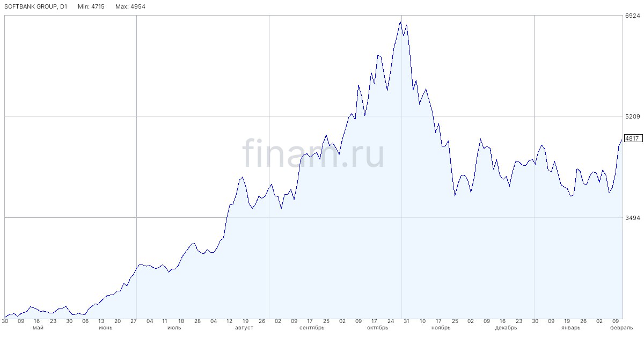Viewport: 644px width, 338px height.
Task: Click the current price marker 4817
Action: [632, 138]
